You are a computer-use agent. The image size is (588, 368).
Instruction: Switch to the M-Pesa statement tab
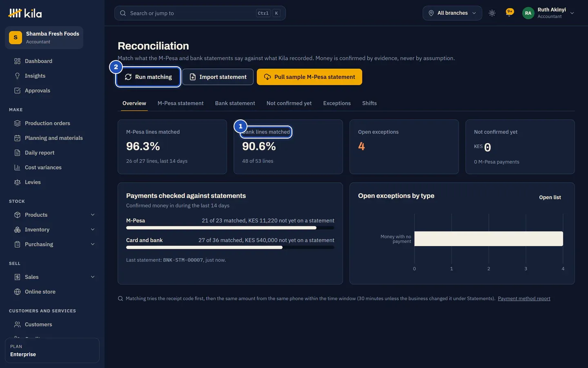point(180,103)
